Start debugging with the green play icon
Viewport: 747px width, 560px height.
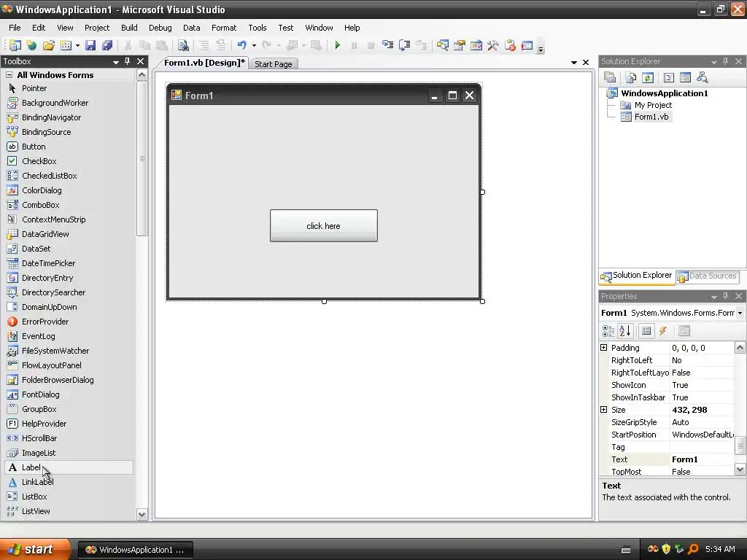337,45
